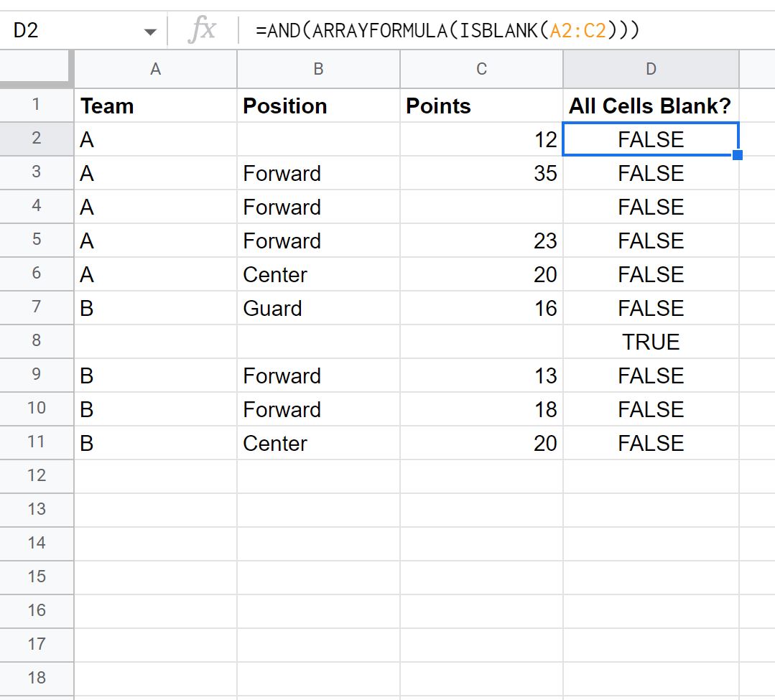Click the cell with value 35
Viewport: 775px width, 700px height.
481,174
